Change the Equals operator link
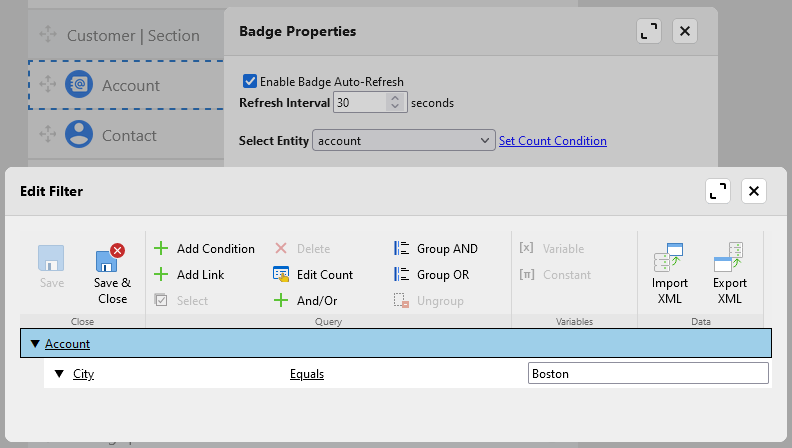The image size is (792, 448). (307, 374)
